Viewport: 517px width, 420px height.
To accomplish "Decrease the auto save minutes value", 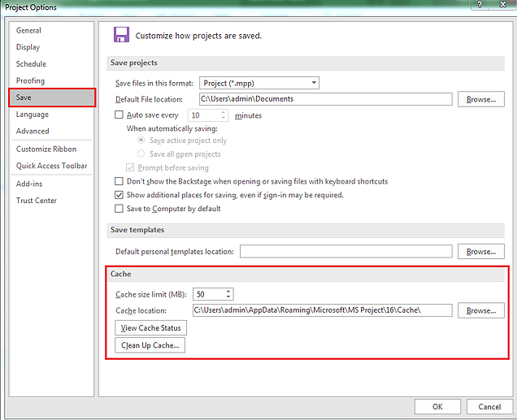I will pos(224,118).
